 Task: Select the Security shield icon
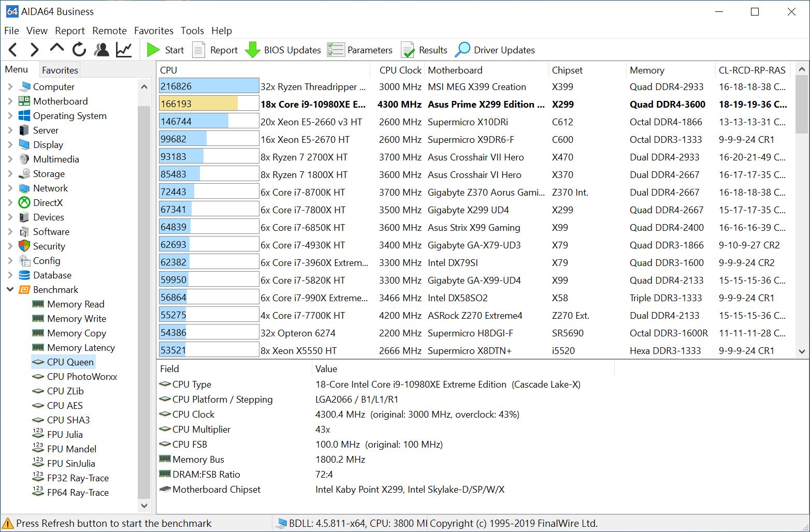[x=24, y=246]
